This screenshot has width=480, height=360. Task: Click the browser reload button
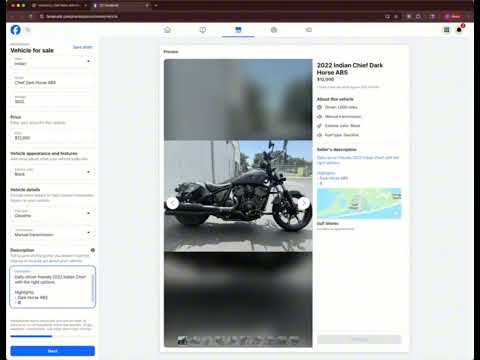(30, 16)
